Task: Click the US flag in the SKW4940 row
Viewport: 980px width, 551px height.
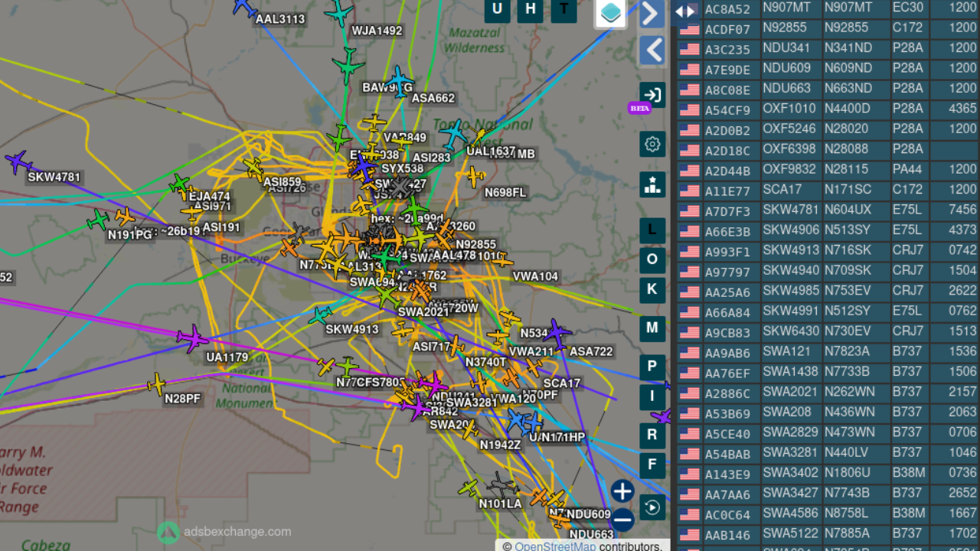Action: (689, 272)
